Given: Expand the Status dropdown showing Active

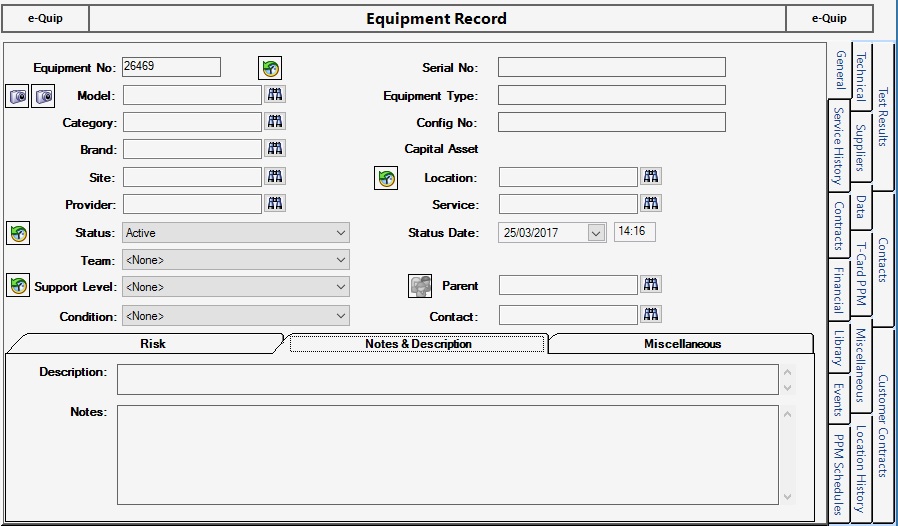Looking at the screenshot, I should 341,233.
